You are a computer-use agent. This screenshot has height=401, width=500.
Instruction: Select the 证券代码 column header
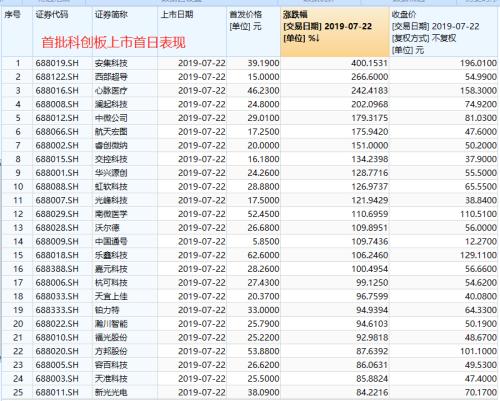pos(63,32)
